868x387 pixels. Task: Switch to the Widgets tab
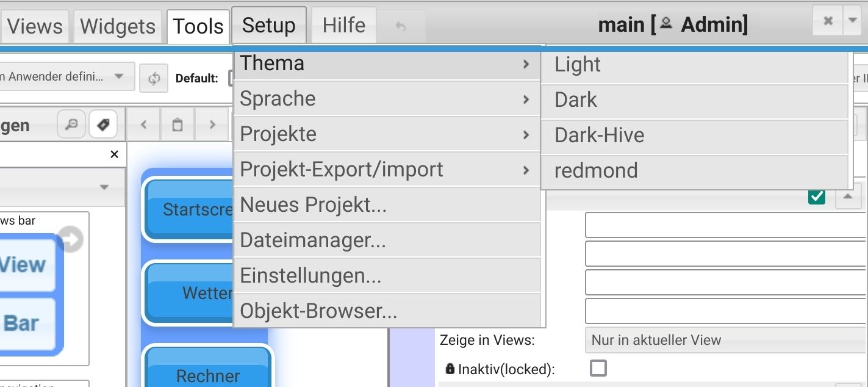[x=118, y=26]
